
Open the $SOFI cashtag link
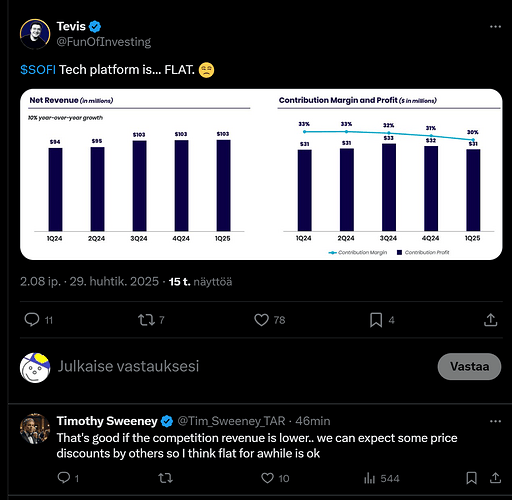pos(38,70)
